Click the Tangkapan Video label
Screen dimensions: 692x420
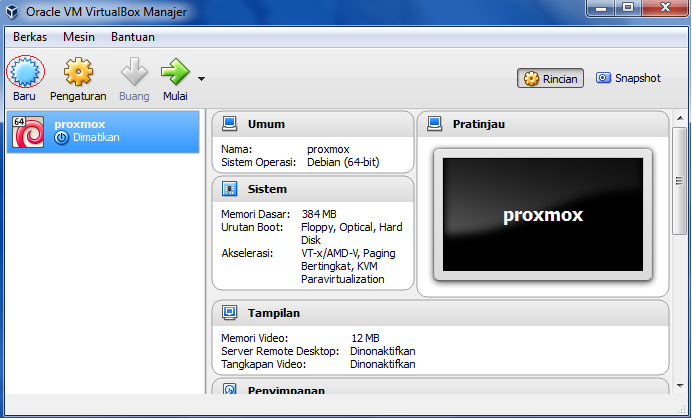263,364
